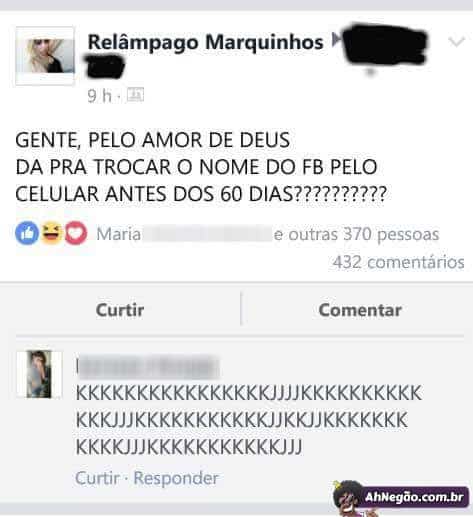Open the 432 comentários link
473x517 pixels.
tap(398, 262)
